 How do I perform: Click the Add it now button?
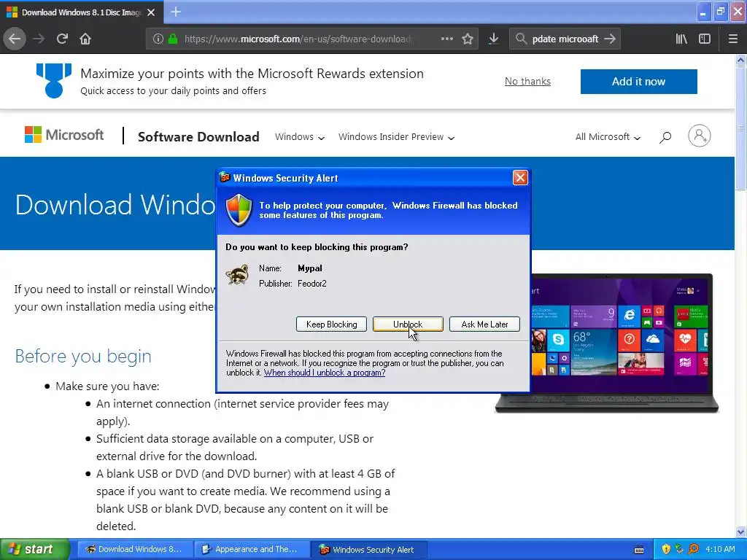[638, 82]
